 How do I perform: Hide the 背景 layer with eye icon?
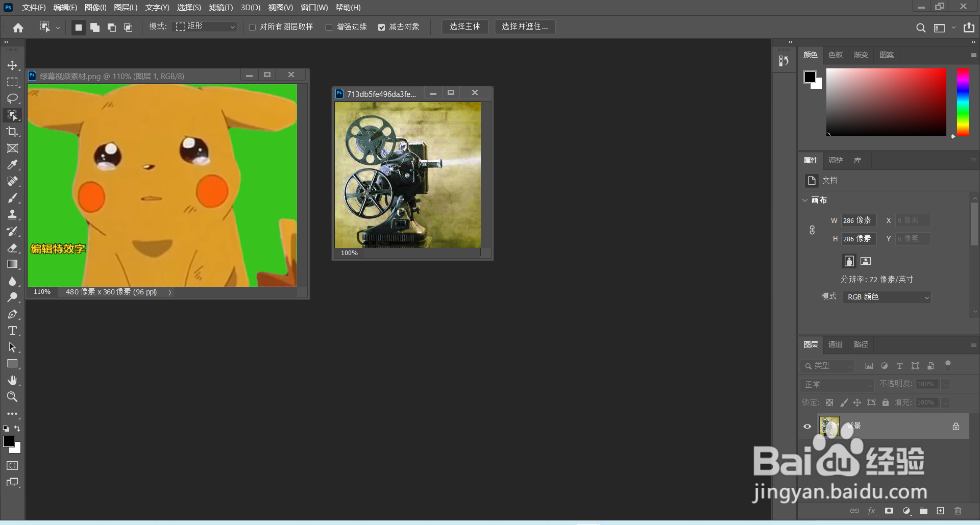(x=807, y=427)
